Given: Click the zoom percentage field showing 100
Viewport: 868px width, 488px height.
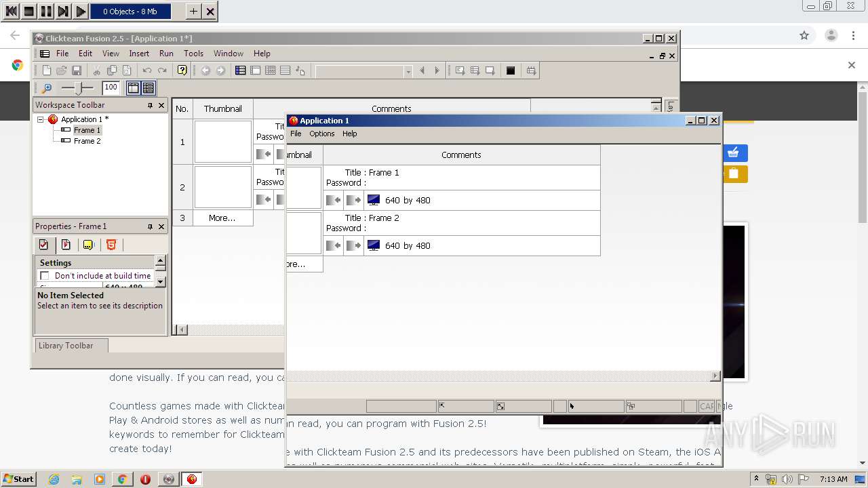Looking at the screenshot, I should click(x=111, y=87).
